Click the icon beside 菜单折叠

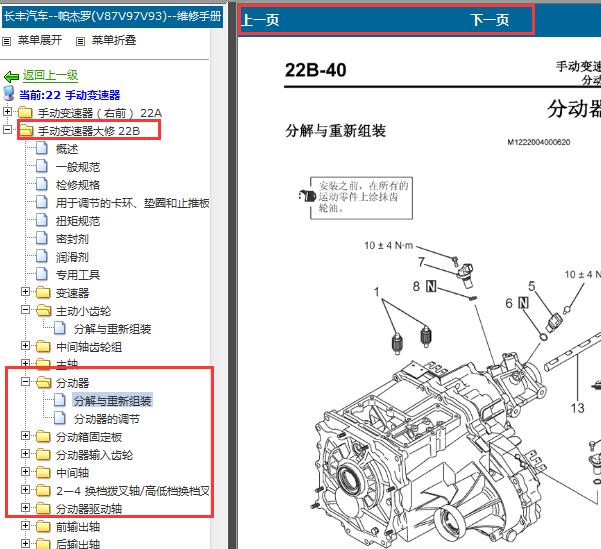(x=80, y=41)
